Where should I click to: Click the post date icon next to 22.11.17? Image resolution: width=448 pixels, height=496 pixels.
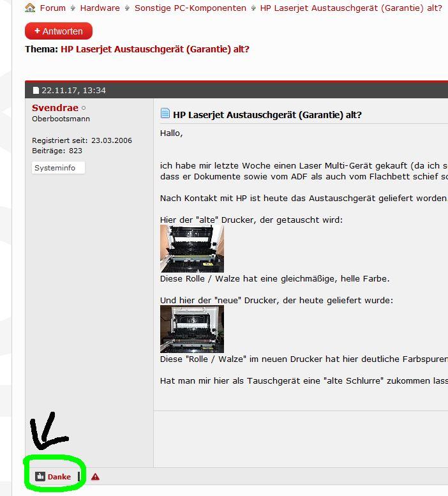click(36, 91)
